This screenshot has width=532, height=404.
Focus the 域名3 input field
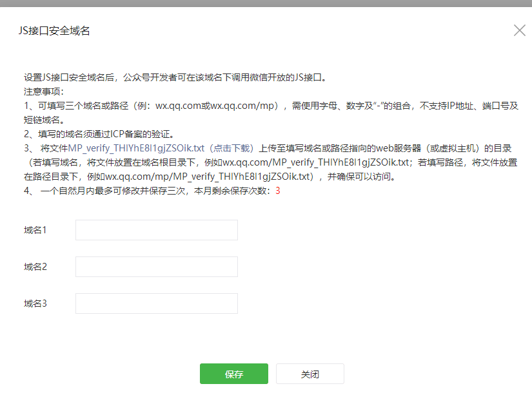156,303
